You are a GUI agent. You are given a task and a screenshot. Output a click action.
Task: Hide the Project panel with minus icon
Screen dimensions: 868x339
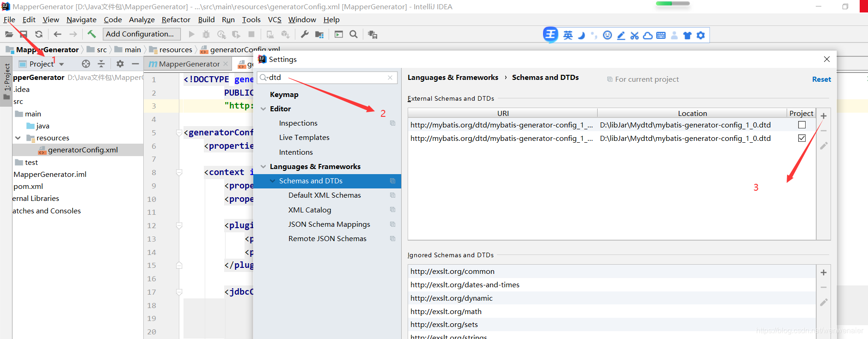pos(135,64)
